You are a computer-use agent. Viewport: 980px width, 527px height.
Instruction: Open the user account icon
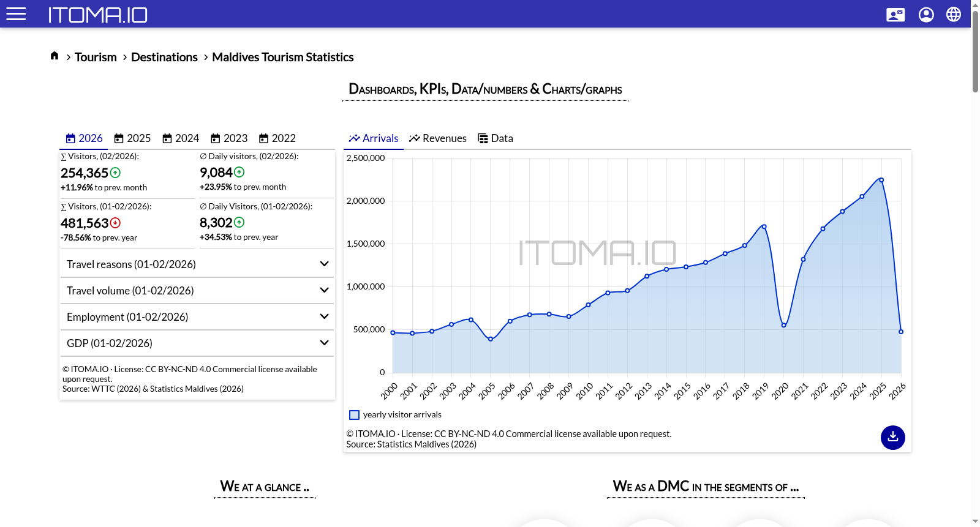(x=926, y=15)
